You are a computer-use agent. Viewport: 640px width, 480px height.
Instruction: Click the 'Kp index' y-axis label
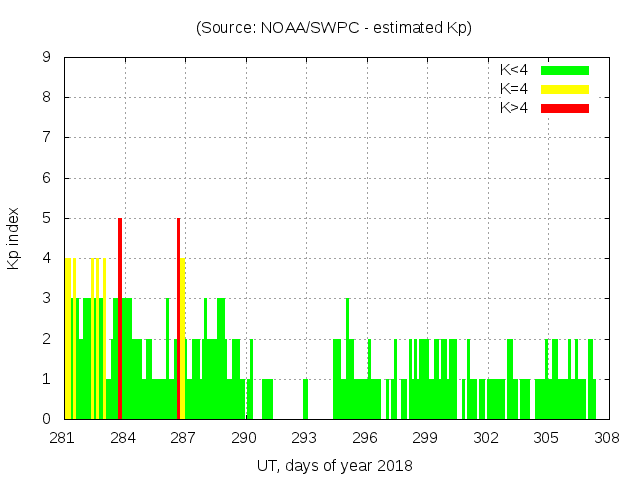tap(14, 239)
